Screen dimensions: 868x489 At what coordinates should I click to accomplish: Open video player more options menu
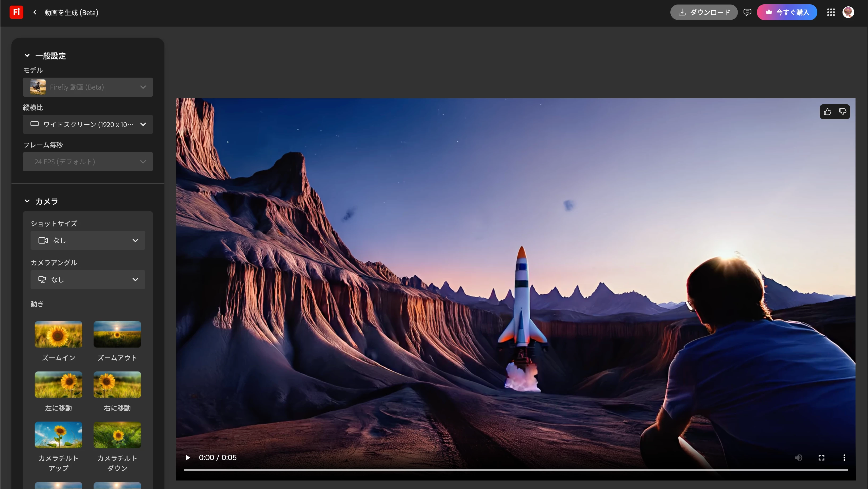coord(844,458)
